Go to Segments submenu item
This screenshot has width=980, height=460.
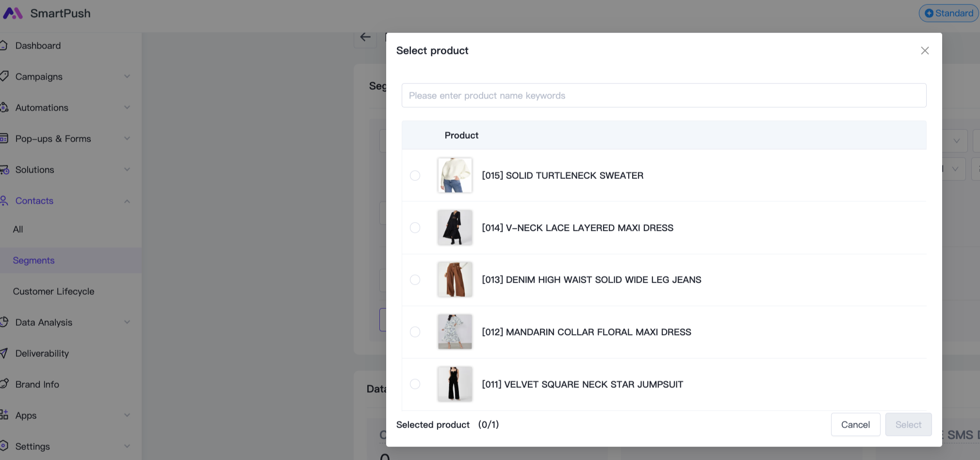coord(71,260)
